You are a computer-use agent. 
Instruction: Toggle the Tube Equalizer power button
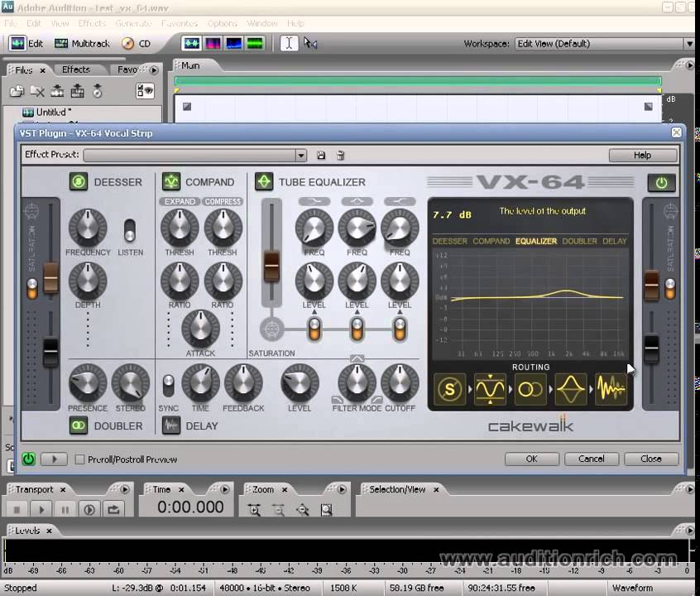(264, 181)
